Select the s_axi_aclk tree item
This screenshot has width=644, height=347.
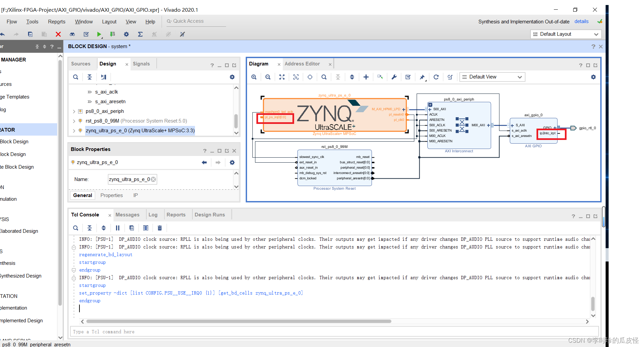click(106, 92)
